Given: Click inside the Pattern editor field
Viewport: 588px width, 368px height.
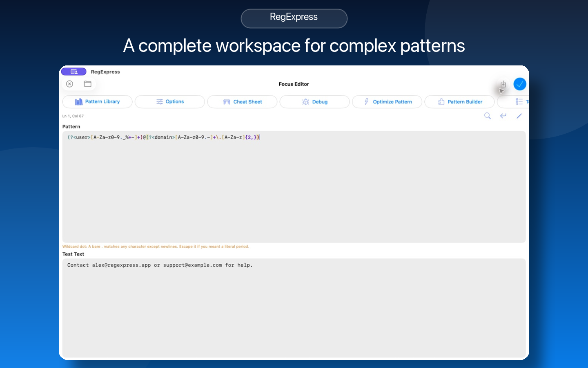Looking at the screenshot, I should (294, 187).
